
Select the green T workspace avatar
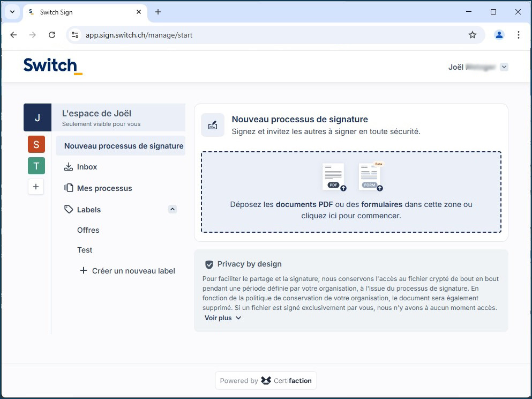tap(36, 166)
